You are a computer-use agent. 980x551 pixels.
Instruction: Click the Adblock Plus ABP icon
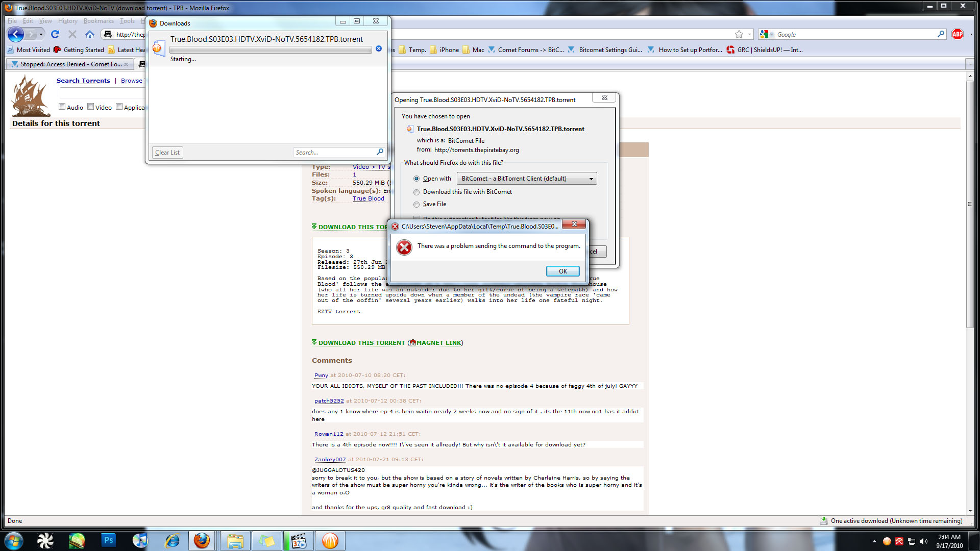pos(958,34)
